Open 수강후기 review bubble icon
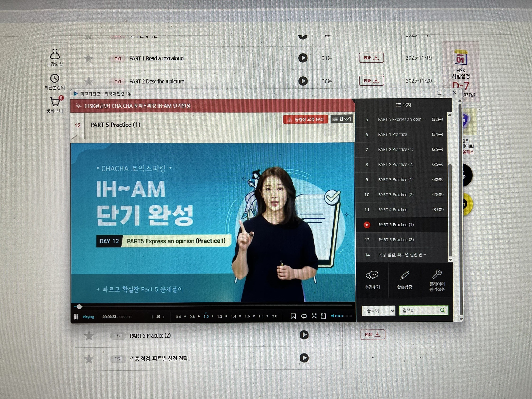Screen dimensions: 532x399 372,275
